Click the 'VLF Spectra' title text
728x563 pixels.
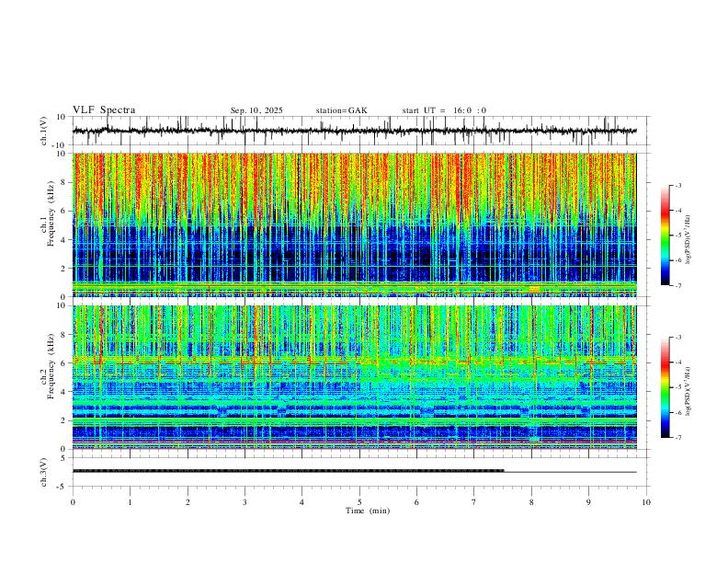pyautogui.click(x=104, y=110)
